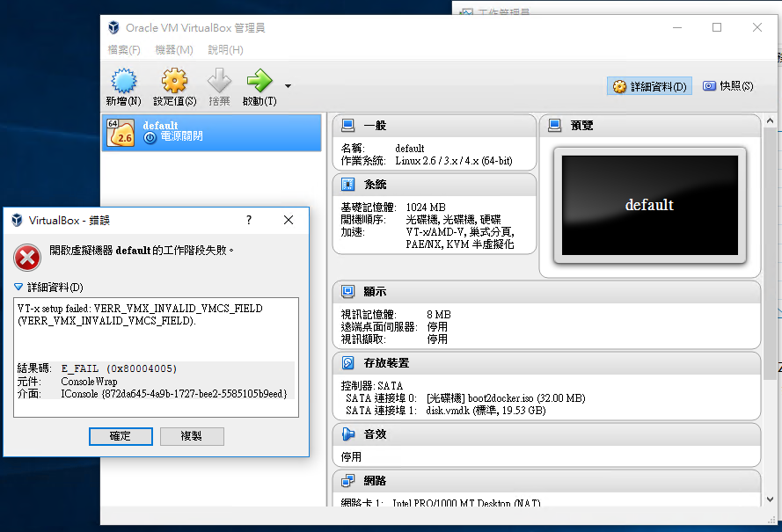Viewport: 782px width, 532px height.
Task: Click the 新增(N) new VM icon
Action: point(122,82)
